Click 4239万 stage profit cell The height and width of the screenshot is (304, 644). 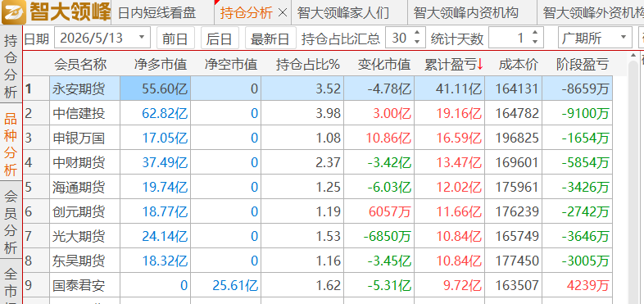pyautogui.click(x=577, y=285)
